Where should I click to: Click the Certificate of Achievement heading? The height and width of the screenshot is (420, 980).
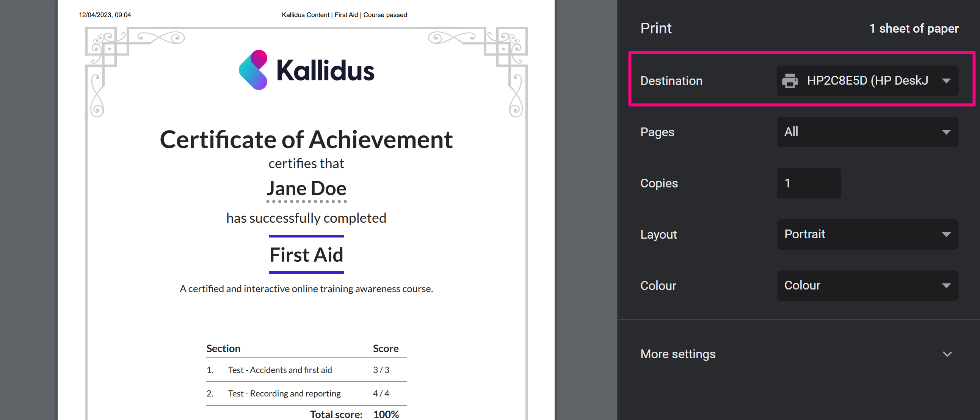[306, 140]
